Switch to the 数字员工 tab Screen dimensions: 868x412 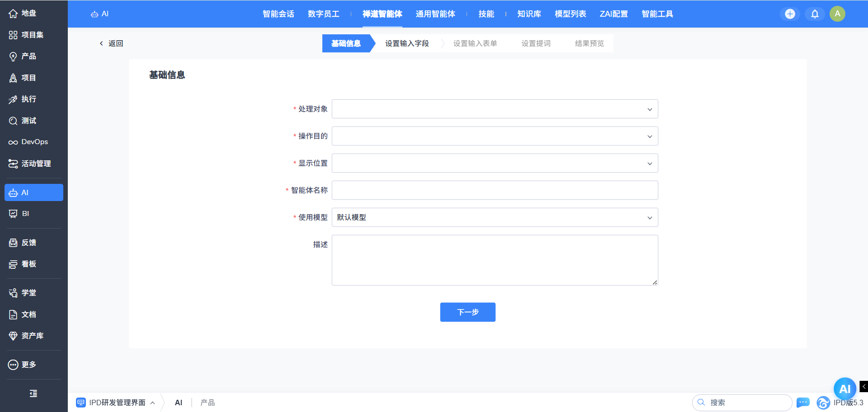(x=323, y=14)
